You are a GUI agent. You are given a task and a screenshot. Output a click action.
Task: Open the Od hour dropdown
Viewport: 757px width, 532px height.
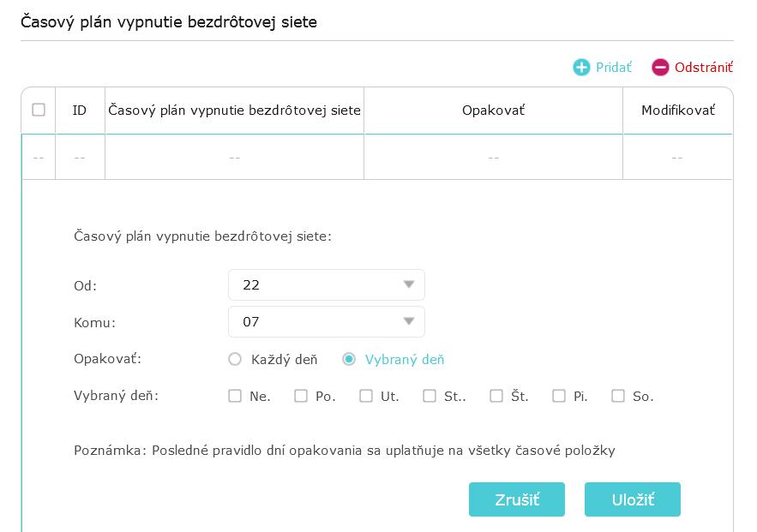[x=326, y=285]
